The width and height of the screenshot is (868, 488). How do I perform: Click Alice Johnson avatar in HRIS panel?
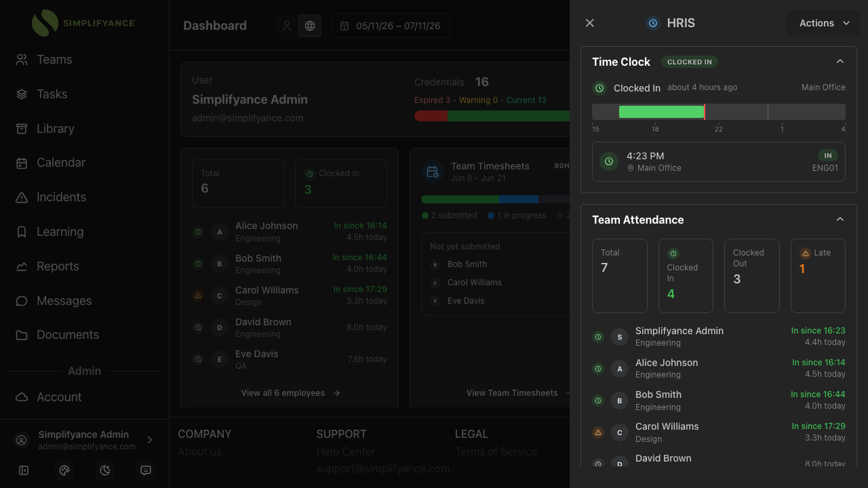click(620, 369)
